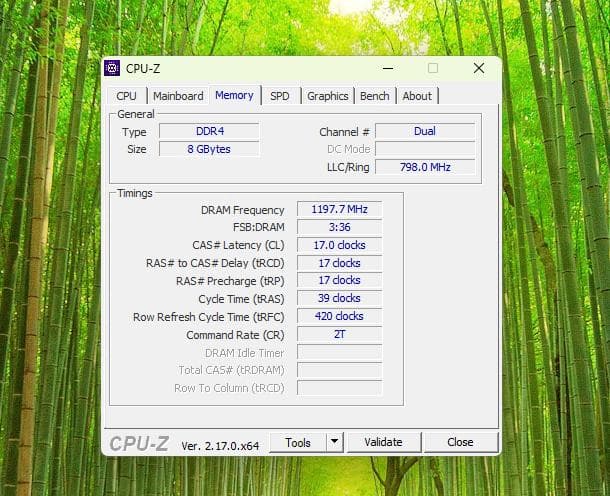Close the CPU-Z window with the X
Viewport: 610px width, 496px height.
tap(479, 68)
